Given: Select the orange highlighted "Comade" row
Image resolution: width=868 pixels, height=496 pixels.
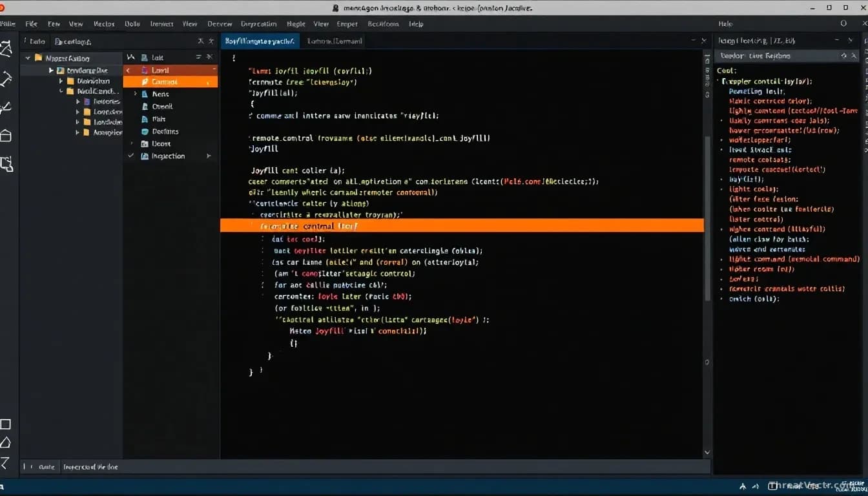Looking at the screenshot, I should click(x=170, y=82).
